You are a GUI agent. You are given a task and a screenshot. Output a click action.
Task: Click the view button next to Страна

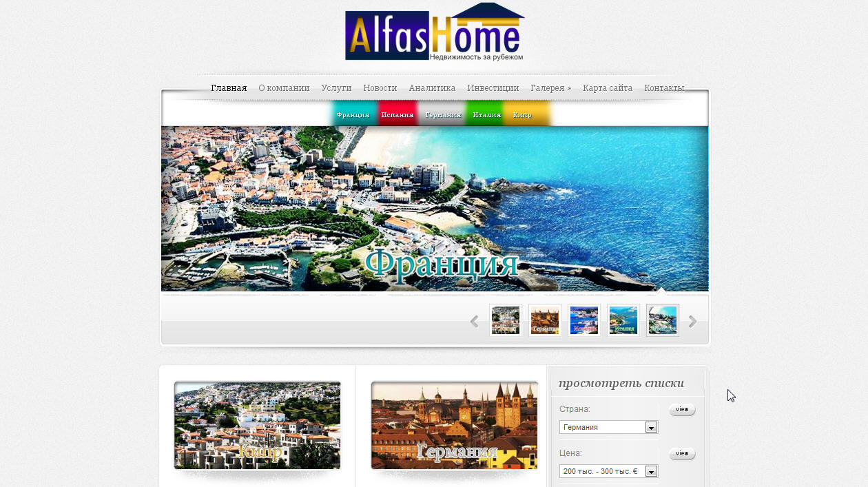[682, 410]
